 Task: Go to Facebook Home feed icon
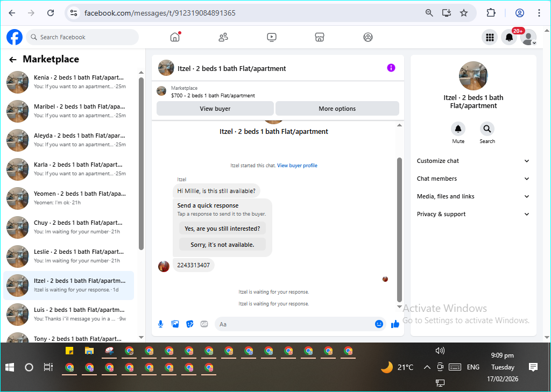(x=175, y=37)
